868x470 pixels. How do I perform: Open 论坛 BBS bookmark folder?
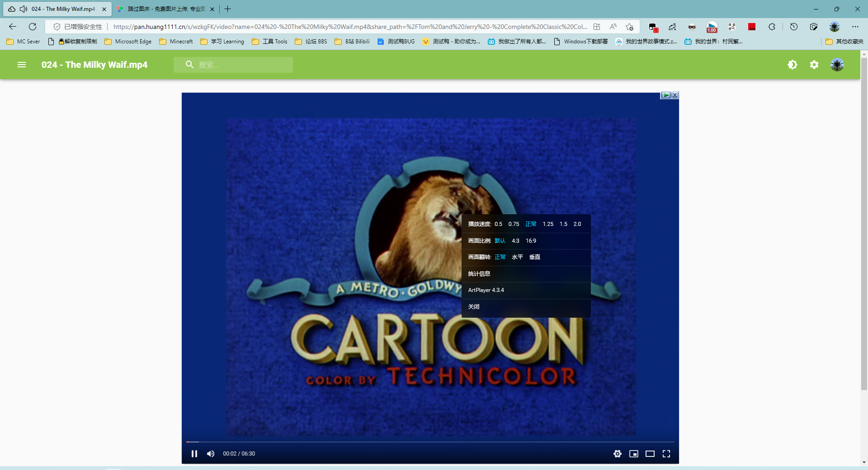coord(311,42)
